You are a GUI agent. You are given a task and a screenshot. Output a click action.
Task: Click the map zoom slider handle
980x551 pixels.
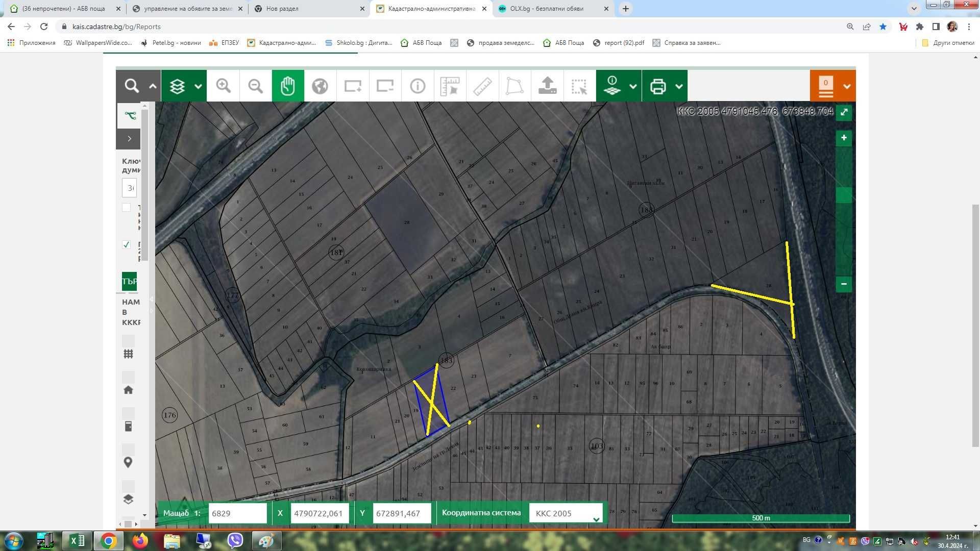pos(844,195)
